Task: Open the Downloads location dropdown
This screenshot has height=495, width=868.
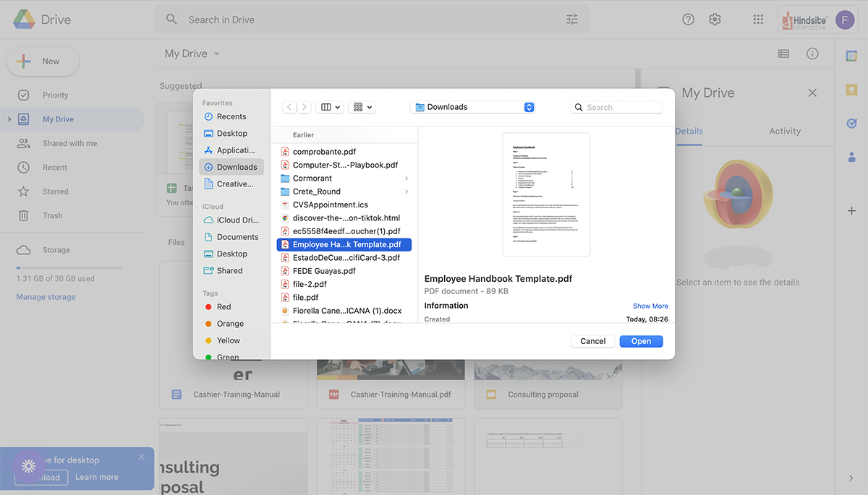Action: pyautogui.click(x=472, y=107)
